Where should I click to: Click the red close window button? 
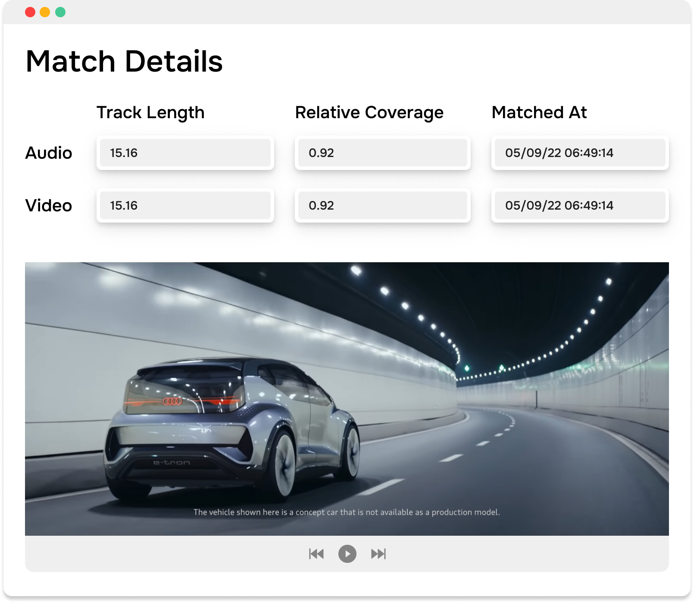click(x=30, y=12)
